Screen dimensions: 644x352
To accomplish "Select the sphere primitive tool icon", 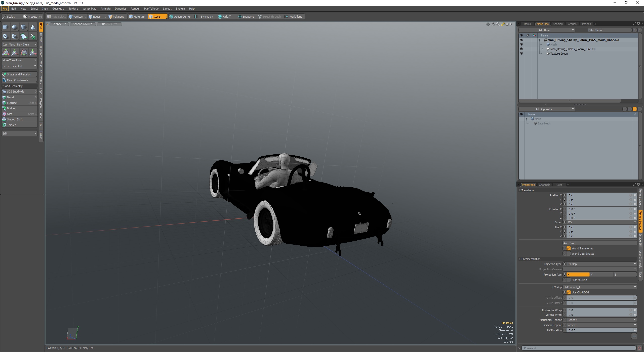I will coord(15,27).
